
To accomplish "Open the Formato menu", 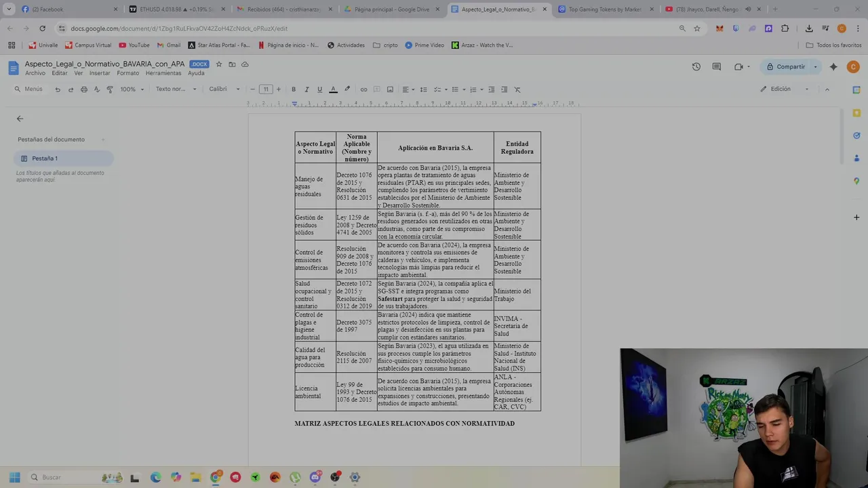I will (x=127, y=73).
